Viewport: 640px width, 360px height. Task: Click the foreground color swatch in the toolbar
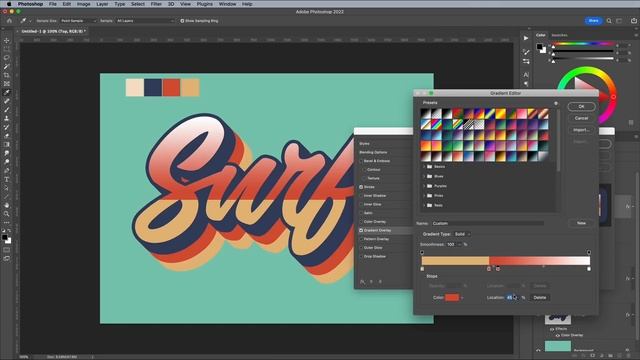click(x=4, y=237)
